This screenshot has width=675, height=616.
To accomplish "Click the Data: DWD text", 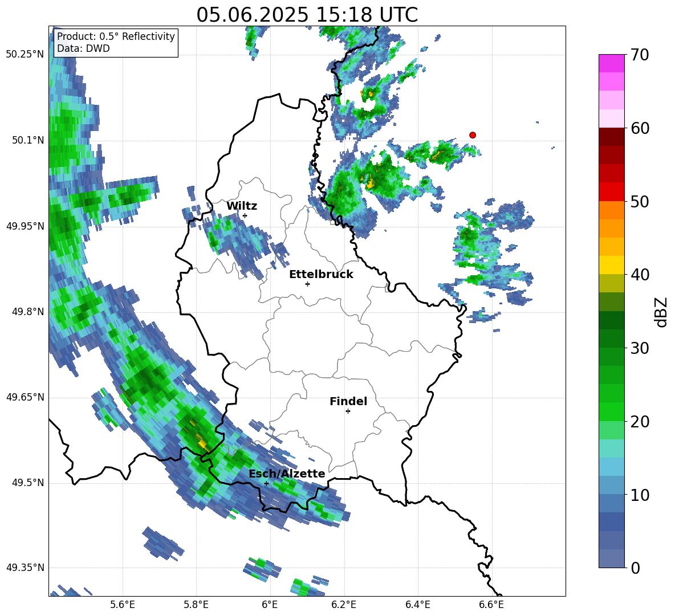I will (x=83, y=48).
